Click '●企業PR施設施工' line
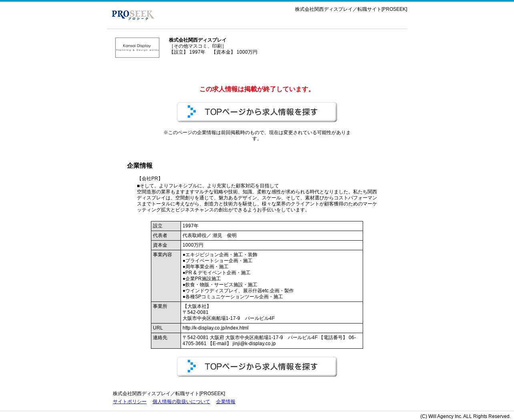514x420 pixels. click(202, 279)
